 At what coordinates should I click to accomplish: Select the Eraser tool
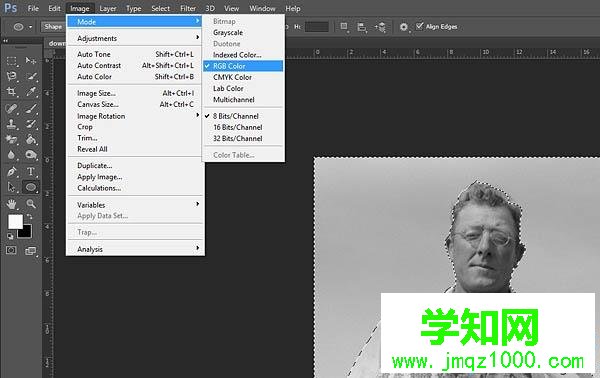[x=11, y=139]
